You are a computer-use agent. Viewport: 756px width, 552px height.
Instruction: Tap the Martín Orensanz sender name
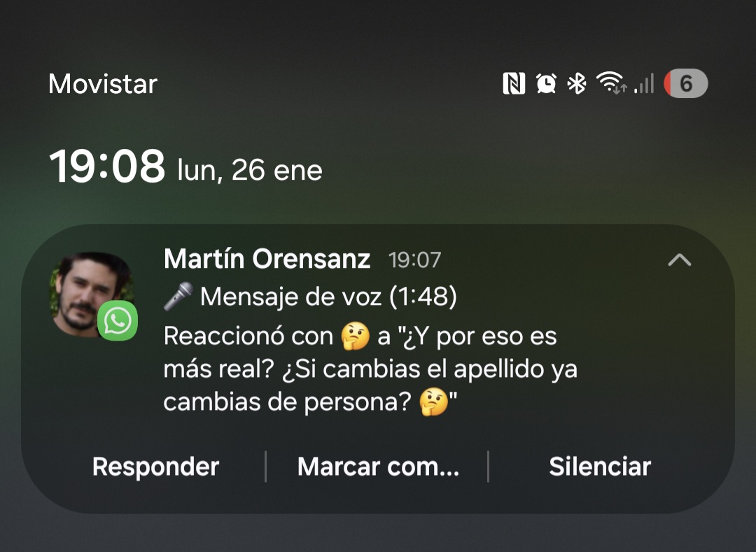pos(267,259)
